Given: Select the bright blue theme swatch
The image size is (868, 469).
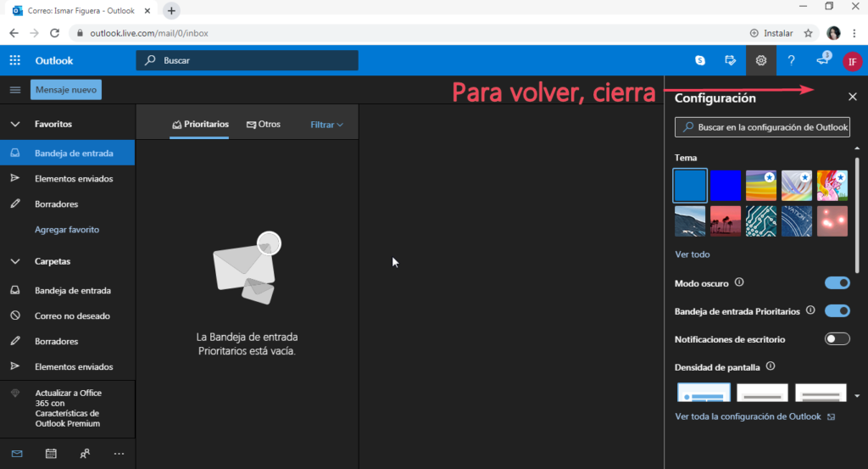Looking at the screenshot, I should (726, 186).
